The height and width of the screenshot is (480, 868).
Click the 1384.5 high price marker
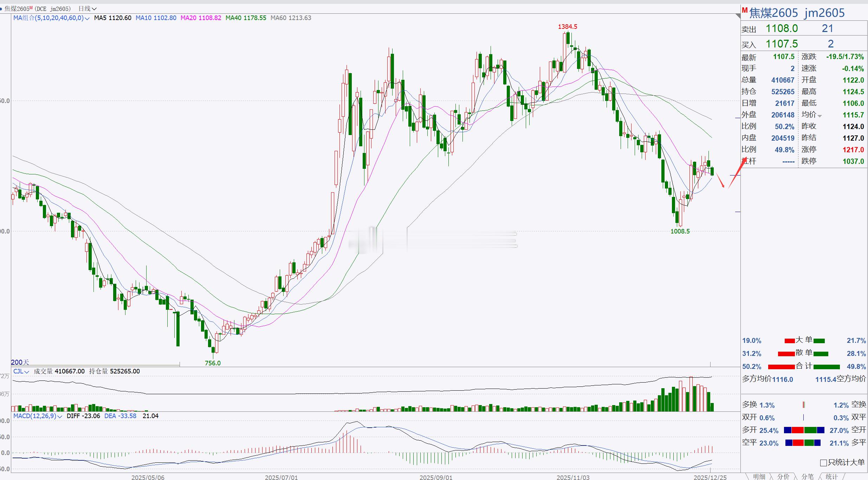click(x=568, y=27)
